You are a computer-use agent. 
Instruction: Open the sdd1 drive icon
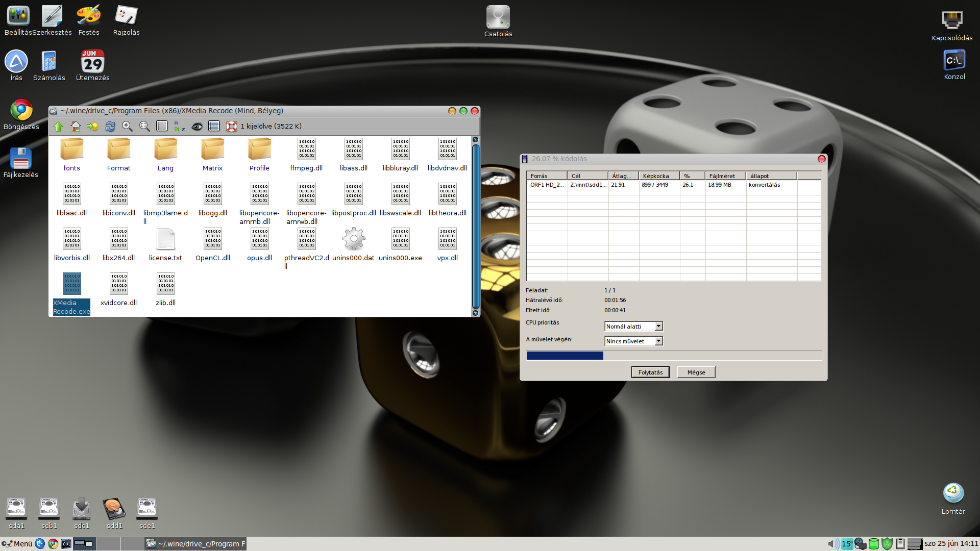114,513
